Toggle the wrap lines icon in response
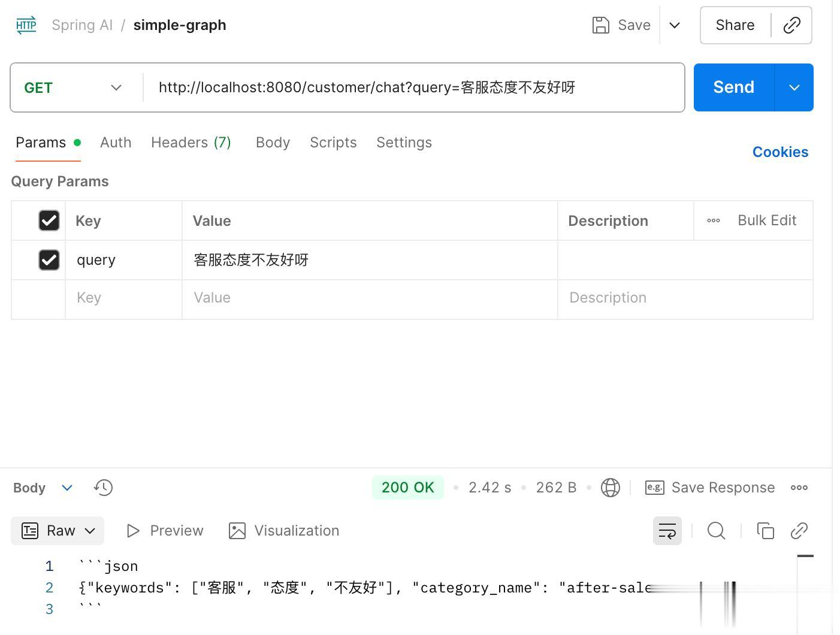 pos(667,531)
